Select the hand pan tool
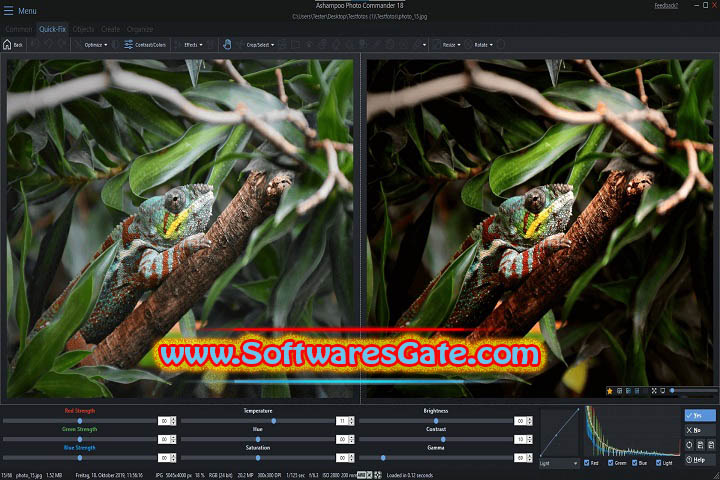 pos(227,45)
